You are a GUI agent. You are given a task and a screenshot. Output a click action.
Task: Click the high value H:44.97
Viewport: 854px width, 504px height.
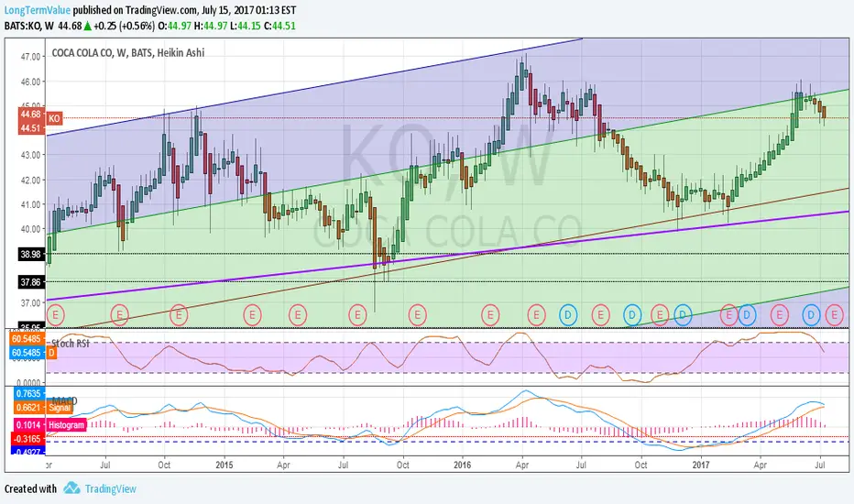211,26
